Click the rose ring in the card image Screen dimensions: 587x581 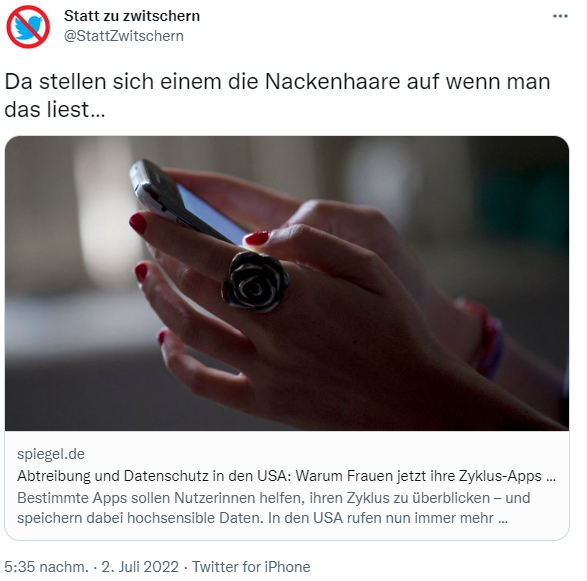click(256, 282)
